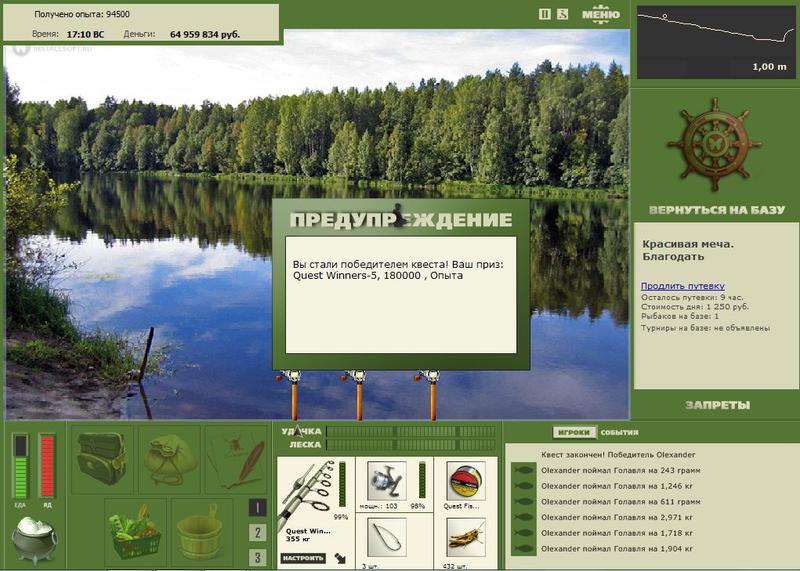
Task: Click the Продлить путевку link
Action: (683, 286)
